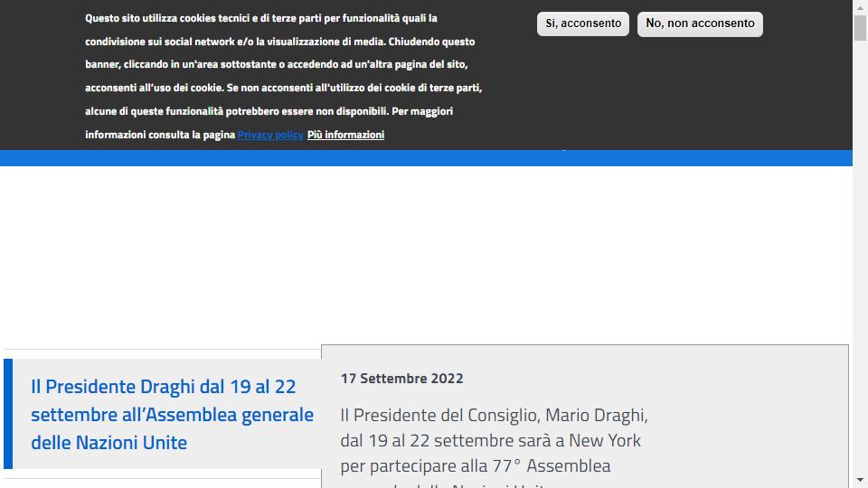868x488 pixels.
Task: Click the scrollbar up arrow
Action: click(860, 8)
